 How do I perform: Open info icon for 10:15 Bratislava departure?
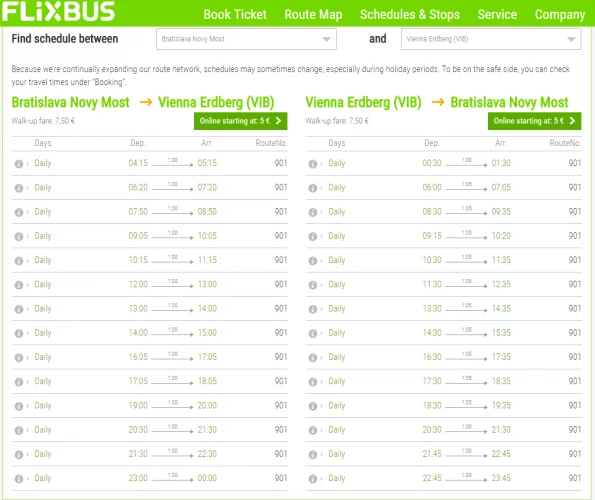[19, 261]
